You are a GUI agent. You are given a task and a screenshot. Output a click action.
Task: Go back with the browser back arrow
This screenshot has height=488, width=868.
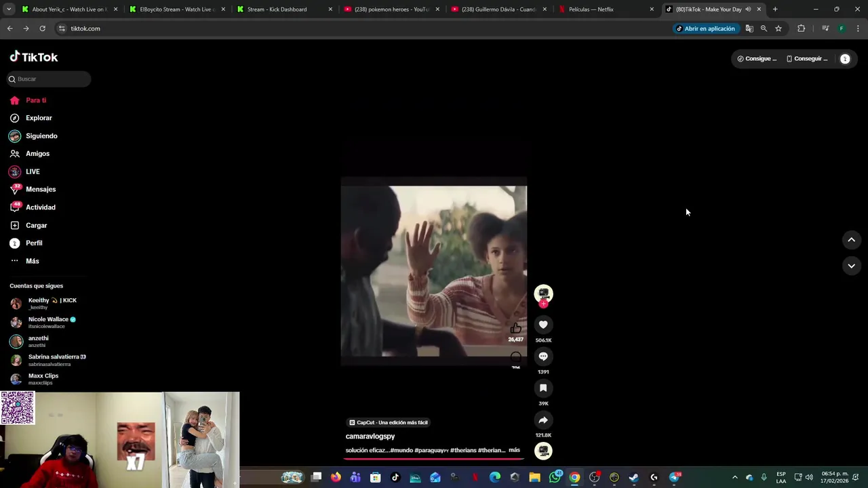9,28
